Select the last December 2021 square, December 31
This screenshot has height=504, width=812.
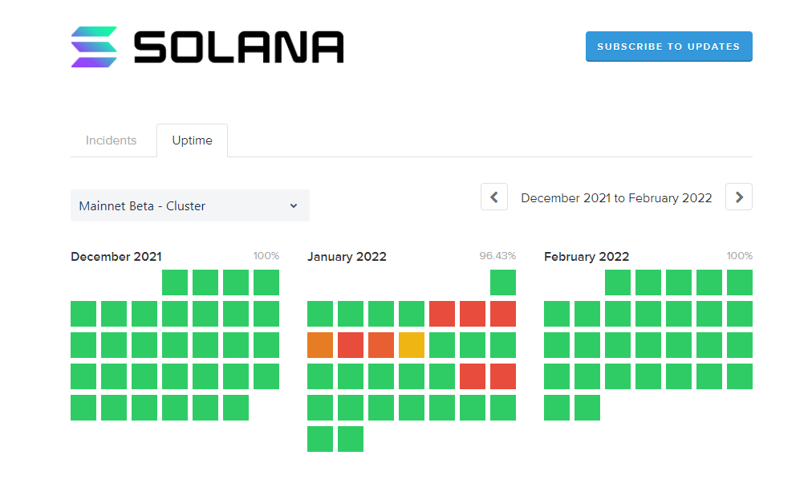tap(236, 408)
